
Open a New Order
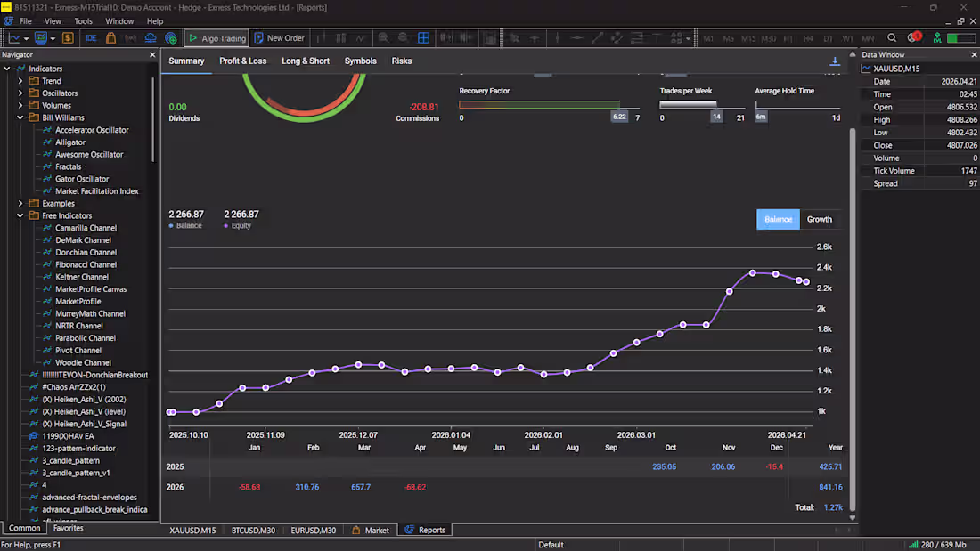pos(279,37)
